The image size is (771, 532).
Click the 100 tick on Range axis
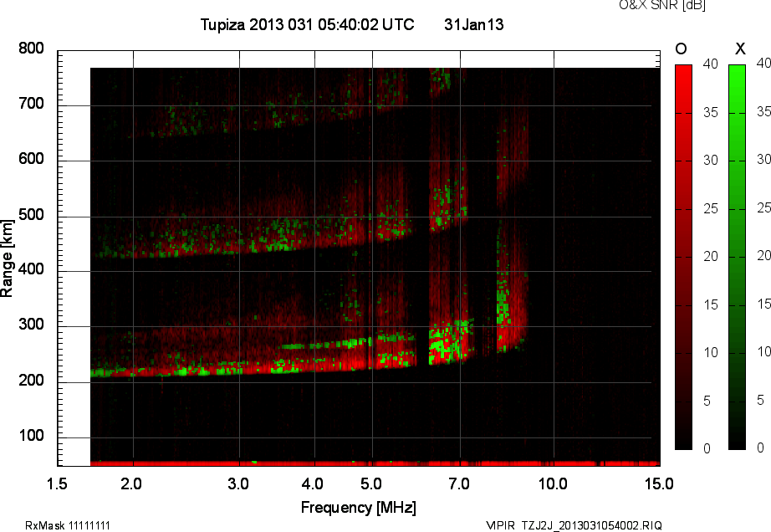click(x=31, y=437)
